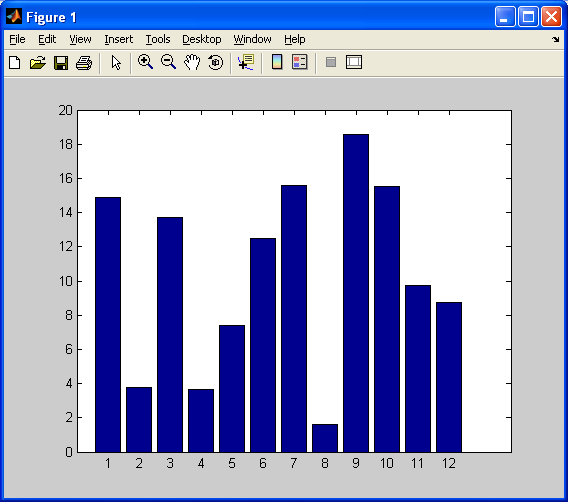
Task: Select the Edit Plot arrow tool
Action: 116,63
